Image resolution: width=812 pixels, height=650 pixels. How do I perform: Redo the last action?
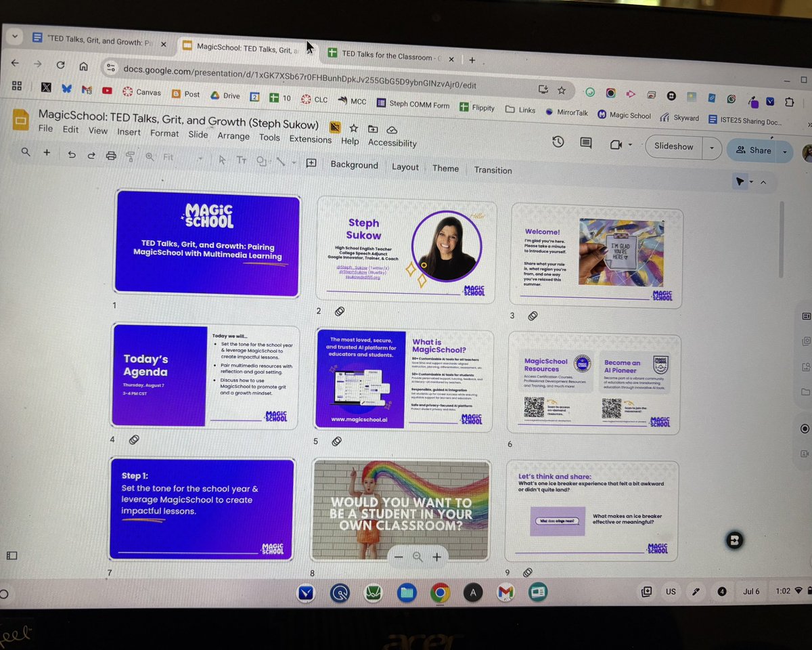coord(91,155)
